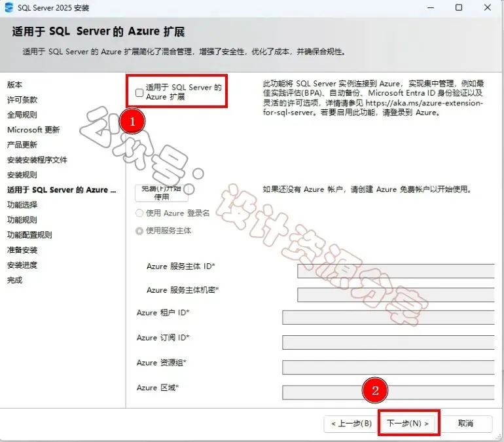Click the SQL Server 2025 title bar icon
The image size is (504, 442).
click(x=9, y=7)
